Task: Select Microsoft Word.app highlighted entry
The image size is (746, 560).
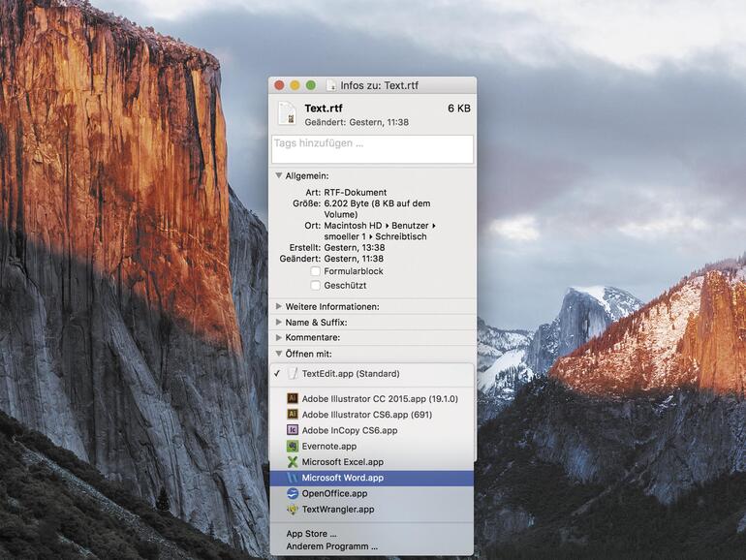Action: 372,478
